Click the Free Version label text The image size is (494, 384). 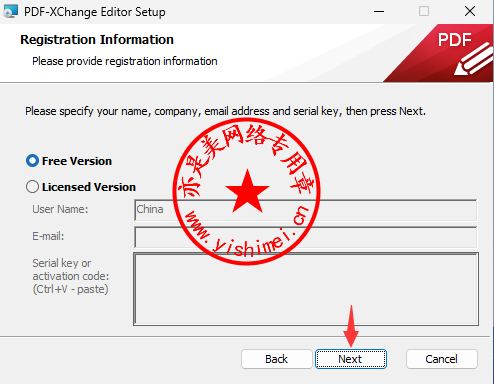tap(77, 161)
